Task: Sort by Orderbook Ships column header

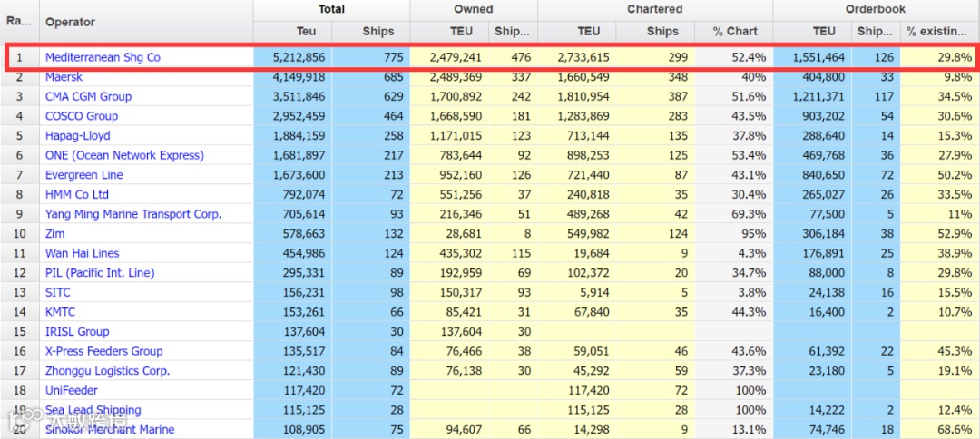Action: coord(875,32)
